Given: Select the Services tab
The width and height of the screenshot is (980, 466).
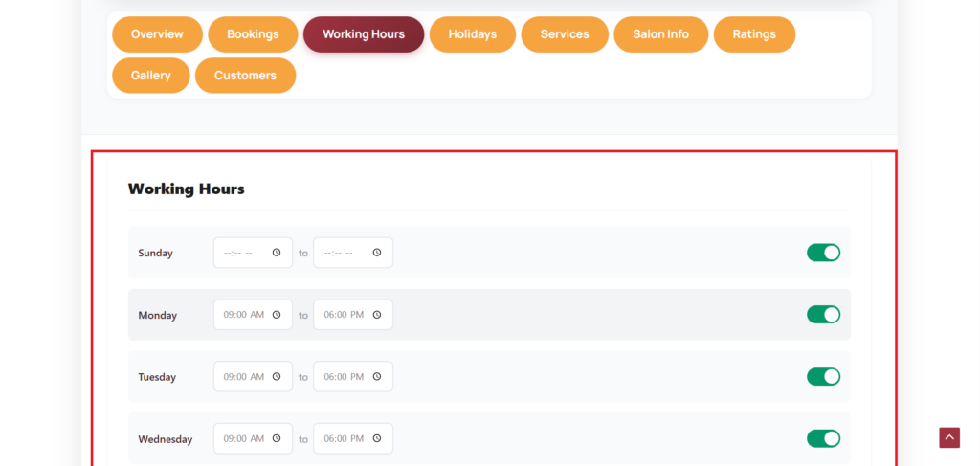Looking at the screenshot, I should tap(565, 34).
